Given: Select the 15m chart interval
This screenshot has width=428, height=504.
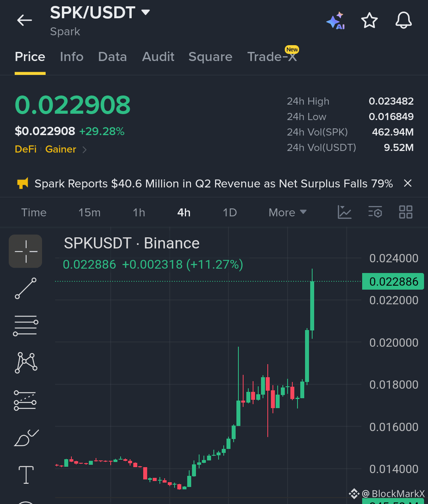Looking at the screenshot, I should tap(89, 213).
